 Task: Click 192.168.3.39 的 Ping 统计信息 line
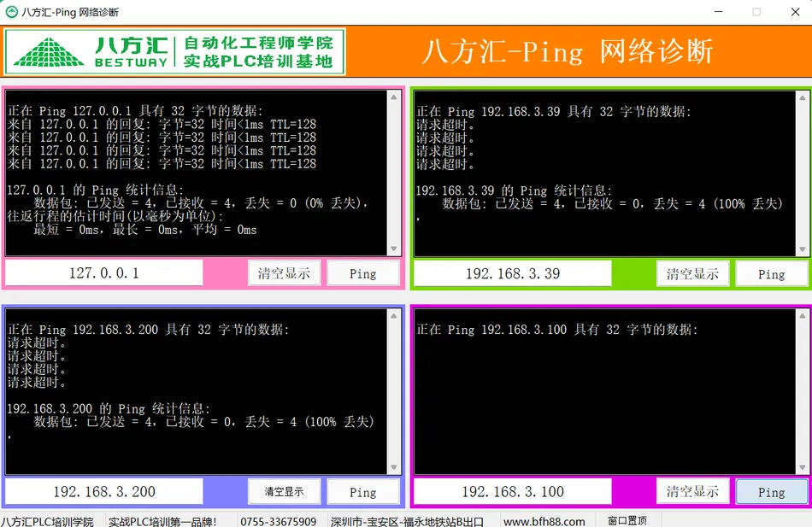(514, 190)
